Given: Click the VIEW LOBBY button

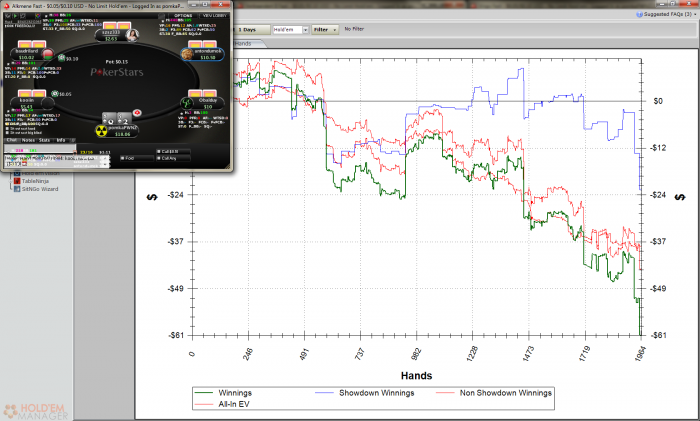Looking at the screenshot, I should (x=215, y=16).
